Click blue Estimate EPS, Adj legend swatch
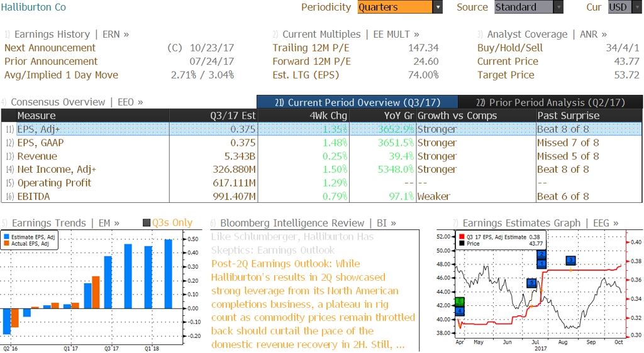 [6, 237]
